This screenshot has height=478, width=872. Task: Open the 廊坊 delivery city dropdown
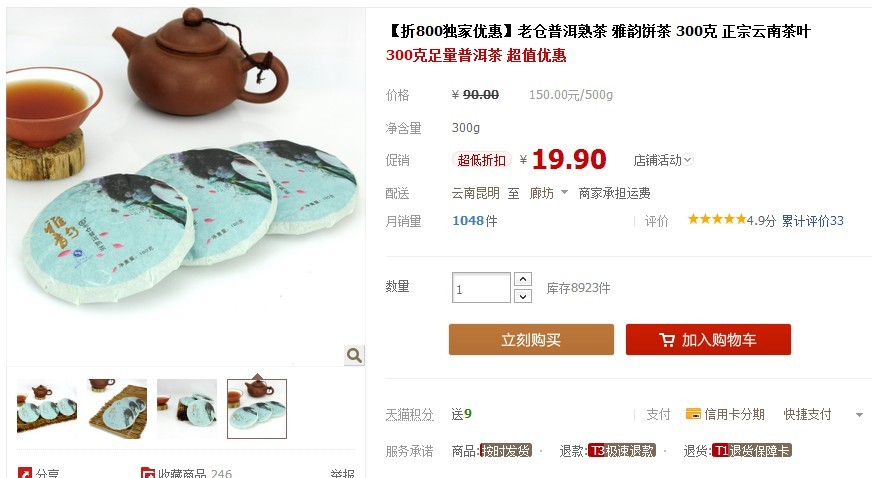coord(548,193)
